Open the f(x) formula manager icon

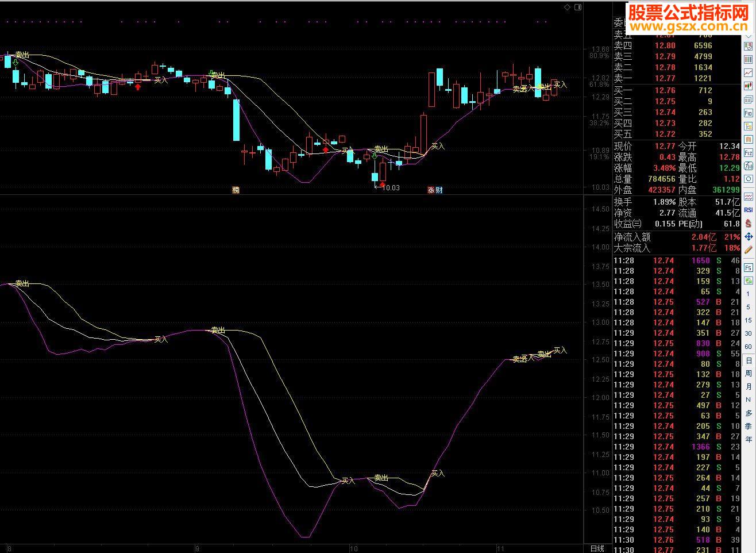749,166
